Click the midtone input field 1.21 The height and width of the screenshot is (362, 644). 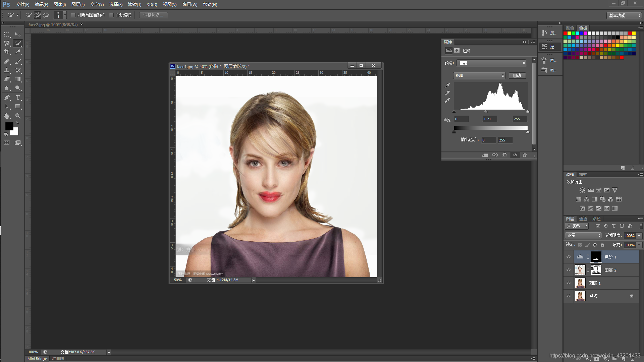pyautogui.click(x=490, y=119)
